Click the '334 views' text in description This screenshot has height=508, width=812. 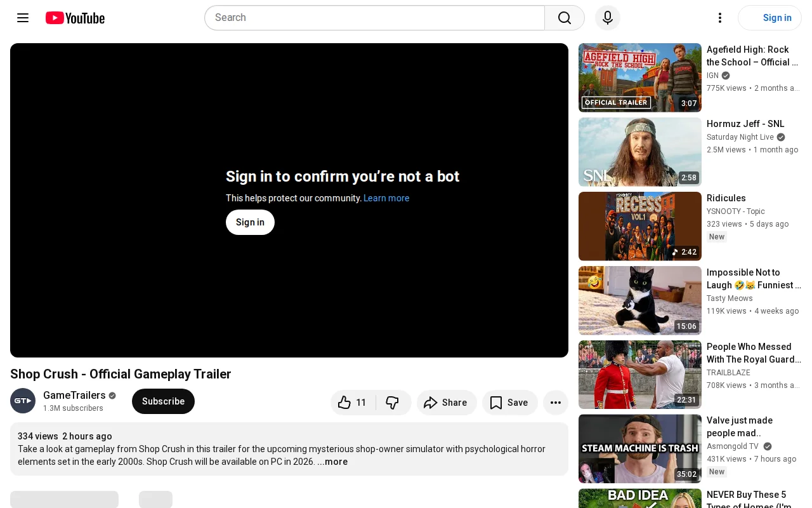[x=38, y=436]
